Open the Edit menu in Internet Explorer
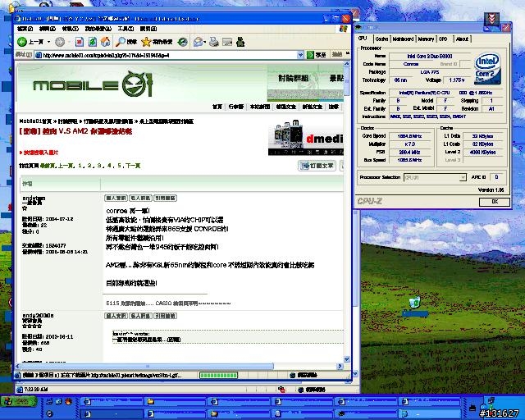Screen dimensions: 525x420 click(x=48, y=29)
